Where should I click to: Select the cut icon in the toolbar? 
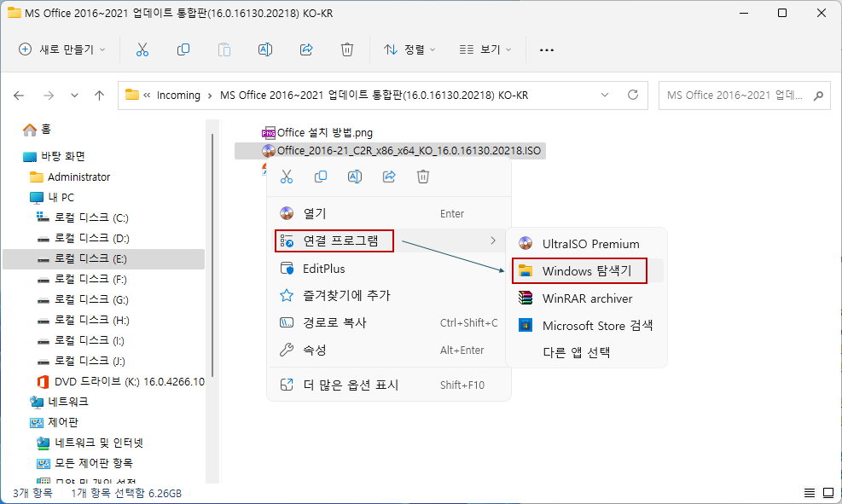point(142,49)
